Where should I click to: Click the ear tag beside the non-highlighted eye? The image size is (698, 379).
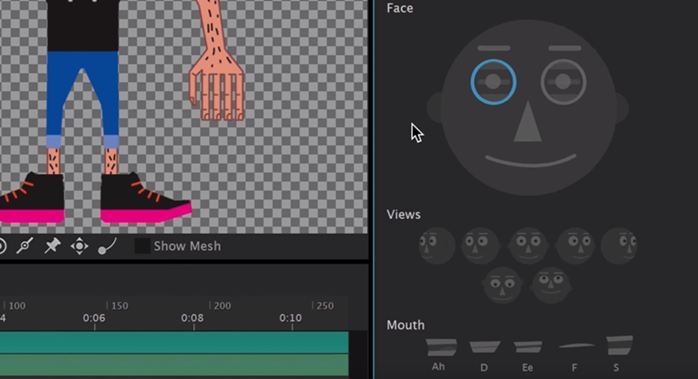click(622, 107)
